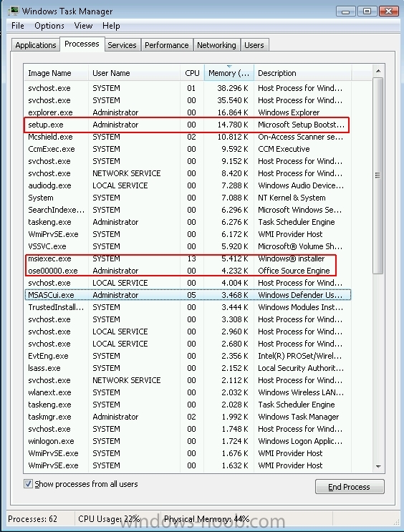Click the End Process button
The image size is (404, 532).
click(x=350, y=487)
